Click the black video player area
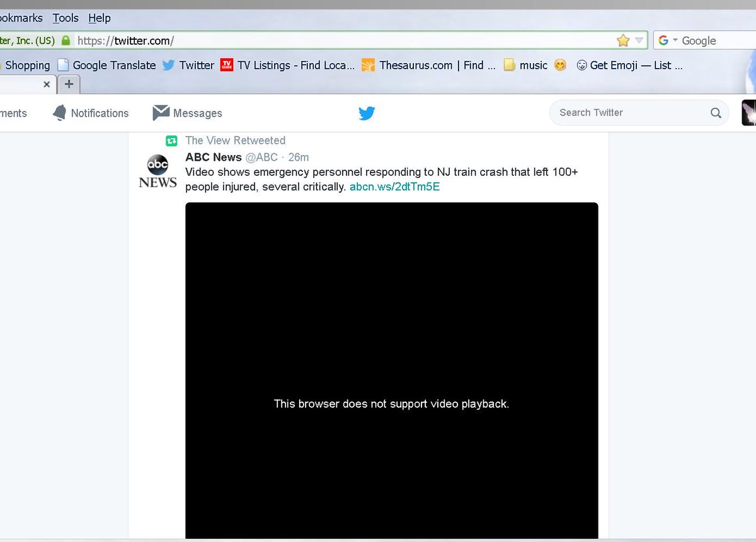Viewport: 756px width, 542px height. point(392,371)
